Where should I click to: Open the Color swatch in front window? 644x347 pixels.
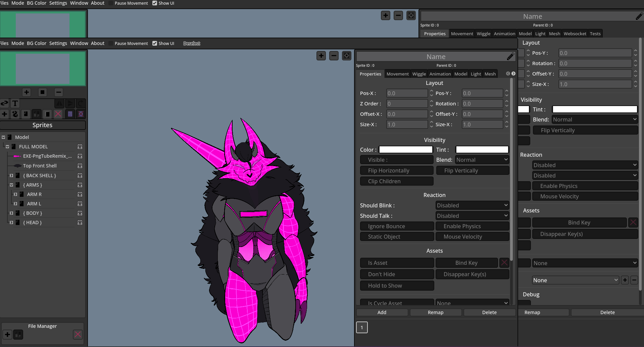[x=406, y=150]
